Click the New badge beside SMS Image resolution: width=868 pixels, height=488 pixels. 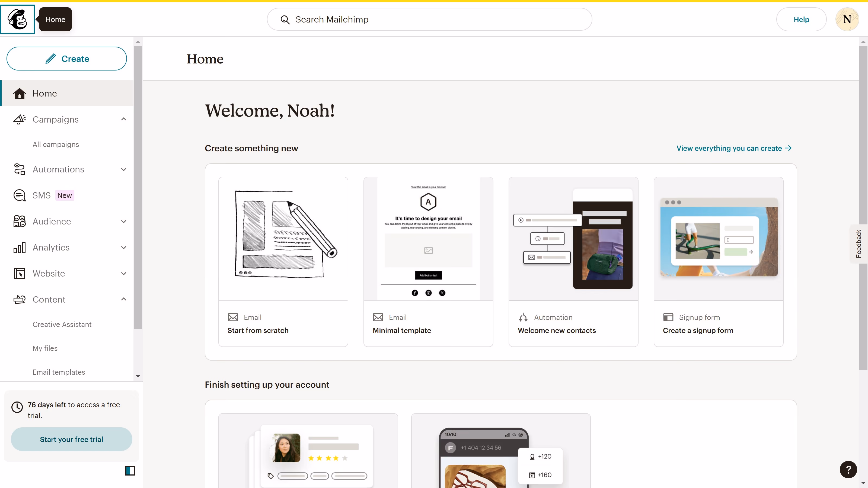[x=64, y=195]
